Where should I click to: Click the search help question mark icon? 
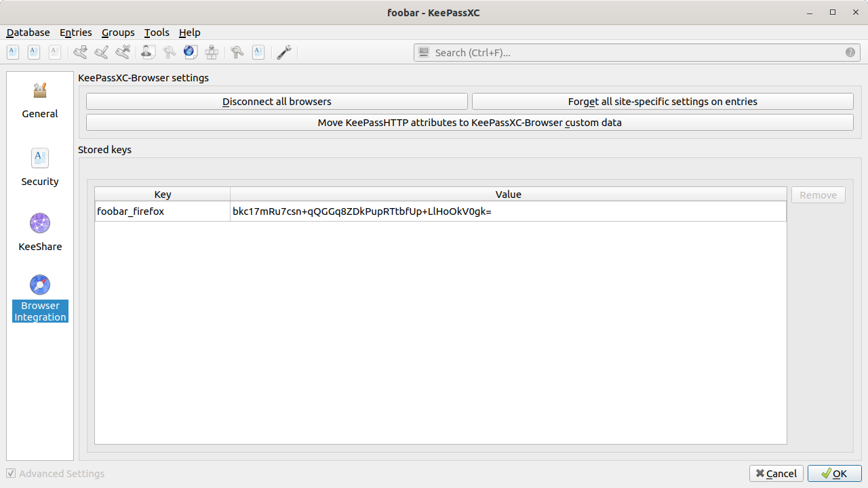pyautogui.click(x=850, y=52)
